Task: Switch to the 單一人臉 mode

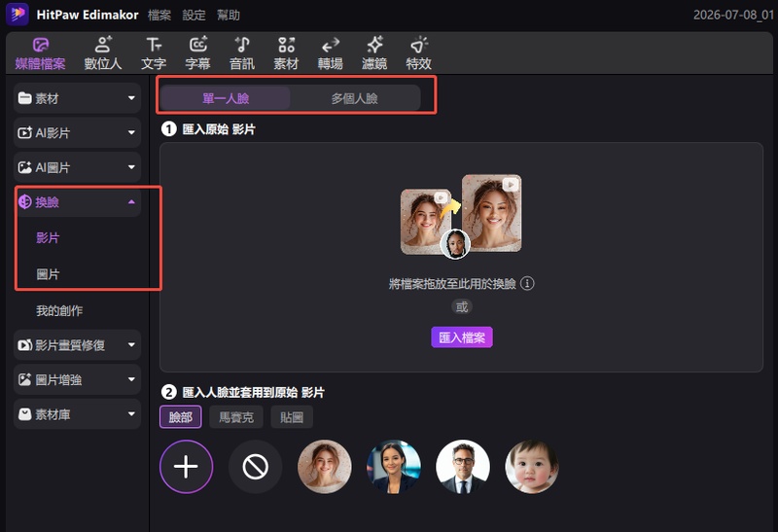Action: click(x=226, y=98)
